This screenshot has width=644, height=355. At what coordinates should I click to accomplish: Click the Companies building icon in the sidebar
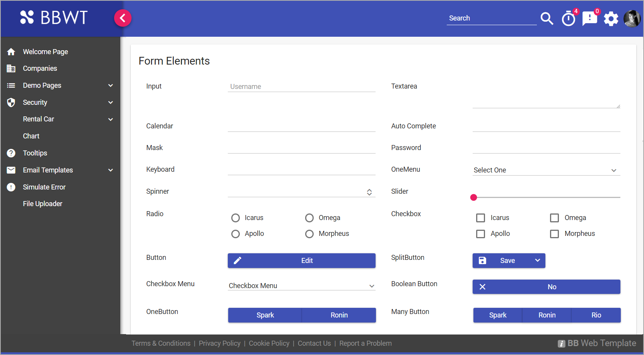coord(11,68)
